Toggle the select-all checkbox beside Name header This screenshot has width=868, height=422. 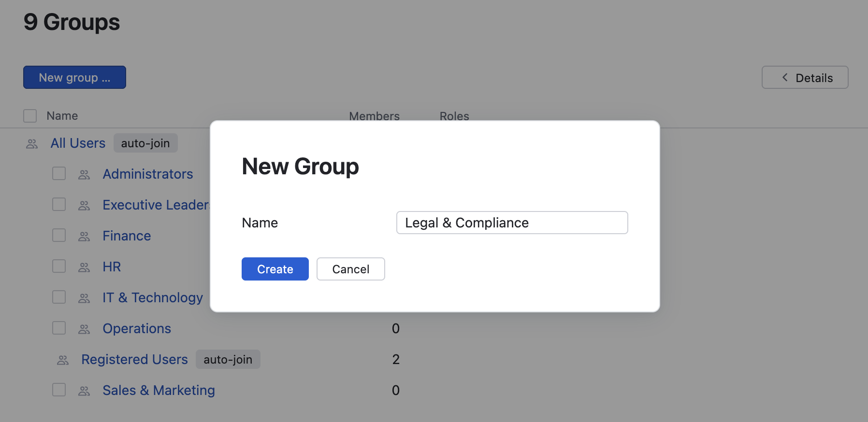pyautogui.click(x=30, y=116)
